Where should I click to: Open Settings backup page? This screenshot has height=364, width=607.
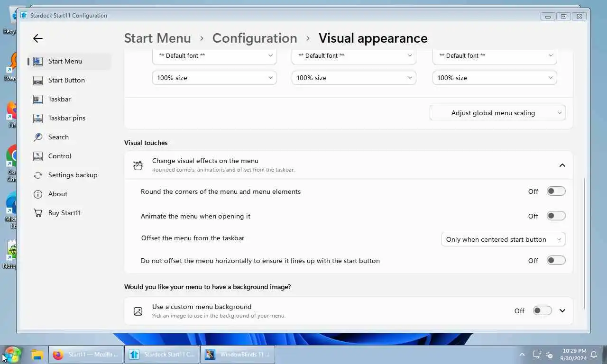[x=70, y=175]
